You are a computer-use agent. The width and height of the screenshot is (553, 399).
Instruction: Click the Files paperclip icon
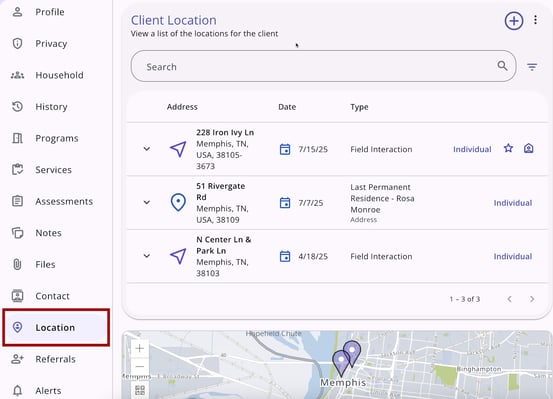point(17,264)
